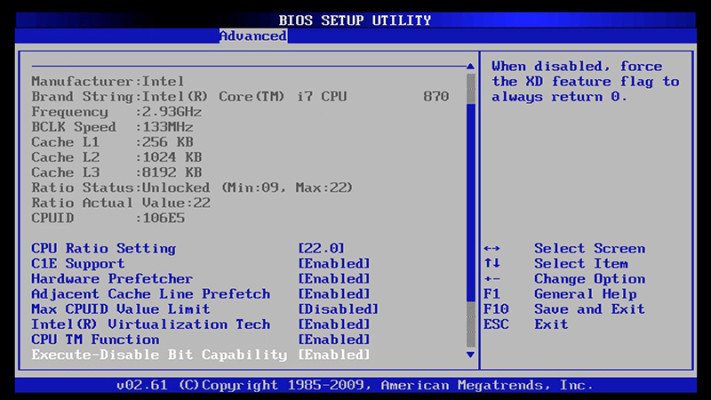
Task: Click the up-down arrows Select Item icon
Action: pyautogui.click(x=492, y=263)
